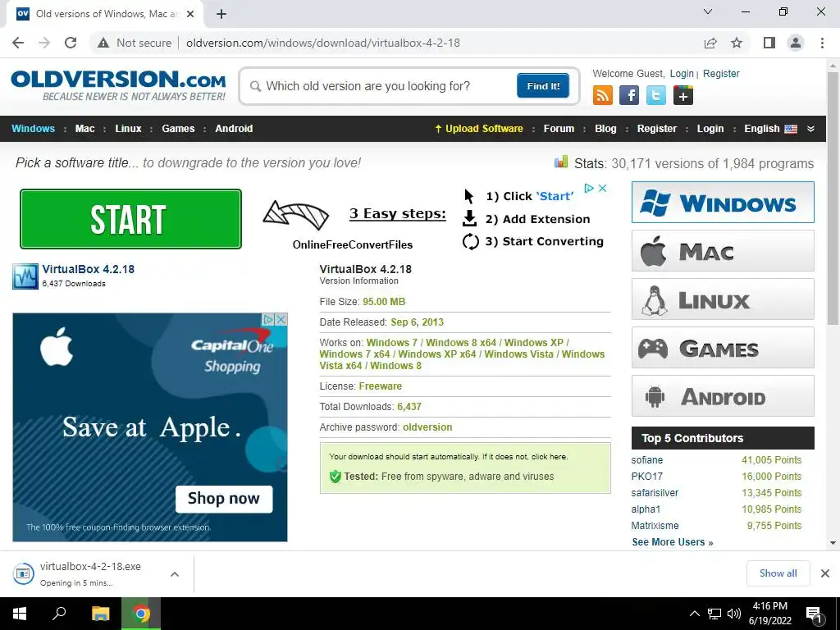
Task: Open the Android category banner
Action: pyautogui.click(x=723, y=396)
